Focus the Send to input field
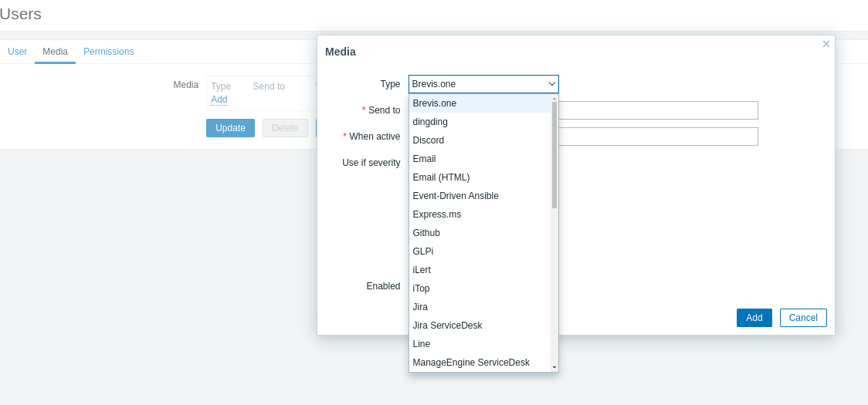The image size is (868, 405). (x=658, y=110)
